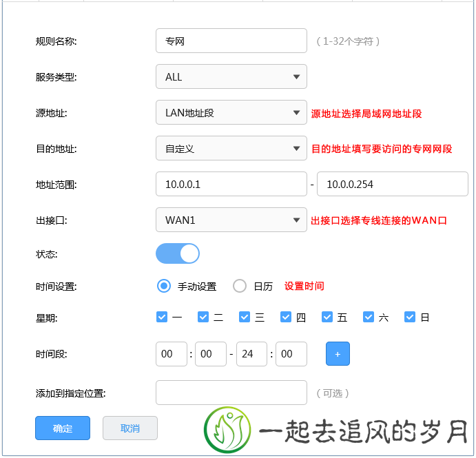Uncheck the 一 (Monday) checkbox
This screenshot has width=476, height=458.
click(163, 318)
